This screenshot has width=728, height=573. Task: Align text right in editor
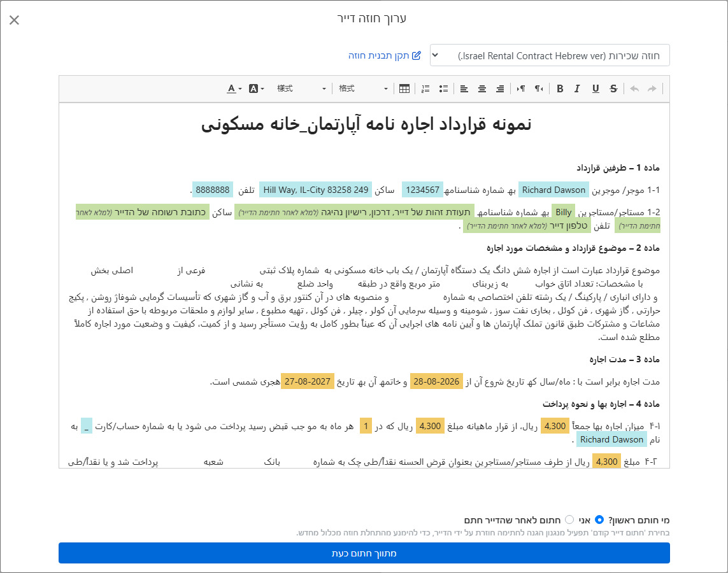click(500, 88)
